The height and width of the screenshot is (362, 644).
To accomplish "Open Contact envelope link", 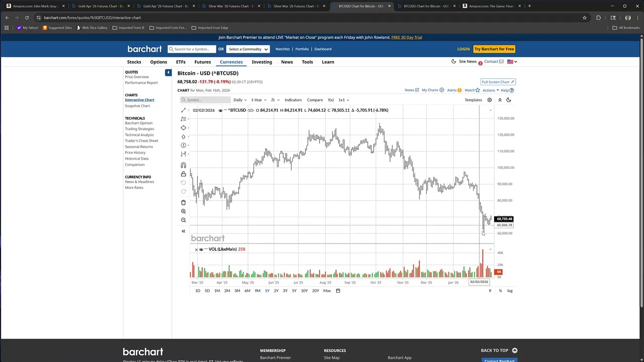I will coord(494,61).
